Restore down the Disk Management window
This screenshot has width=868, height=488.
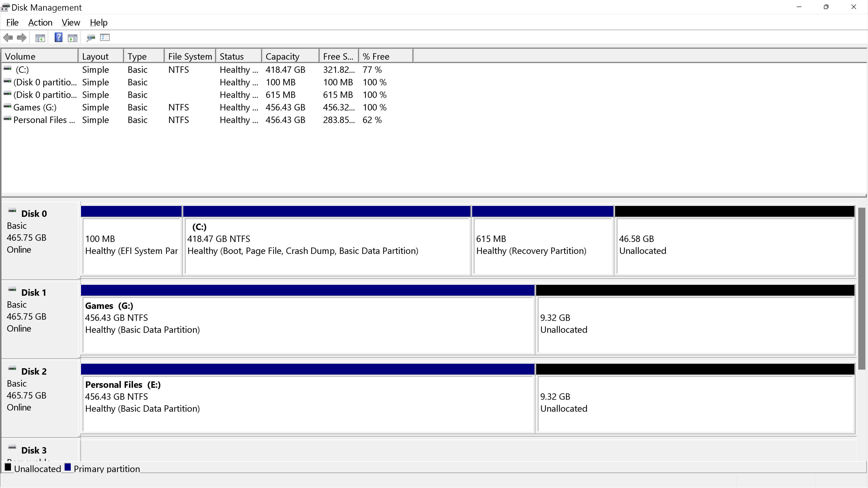826,7
